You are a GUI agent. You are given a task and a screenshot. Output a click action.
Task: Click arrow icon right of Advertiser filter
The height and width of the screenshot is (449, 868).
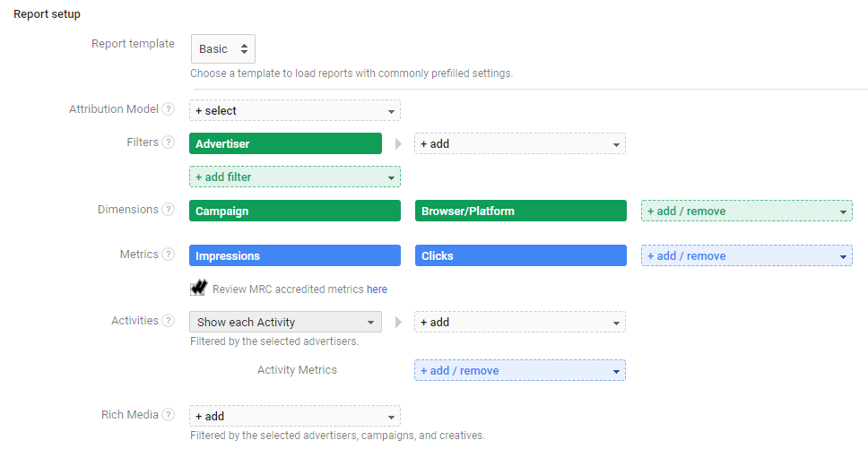click(x=398, y=143)
